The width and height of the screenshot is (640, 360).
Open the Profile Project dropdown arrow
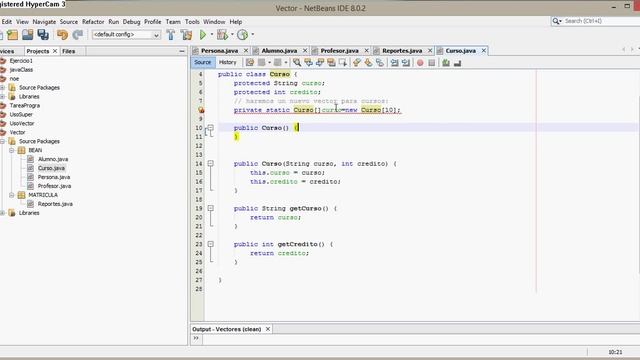252,35
